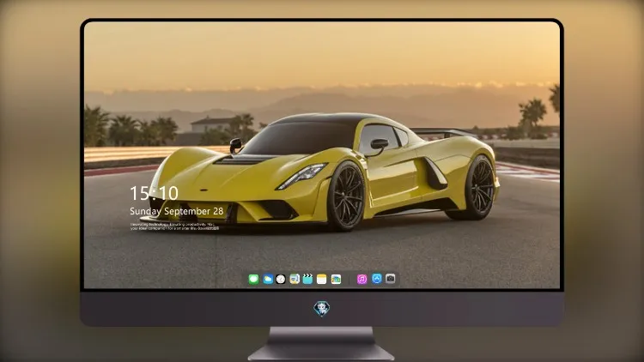Open the Photos gallery app in dock
This screenshot has width=644, height=362.
point(336,280)
